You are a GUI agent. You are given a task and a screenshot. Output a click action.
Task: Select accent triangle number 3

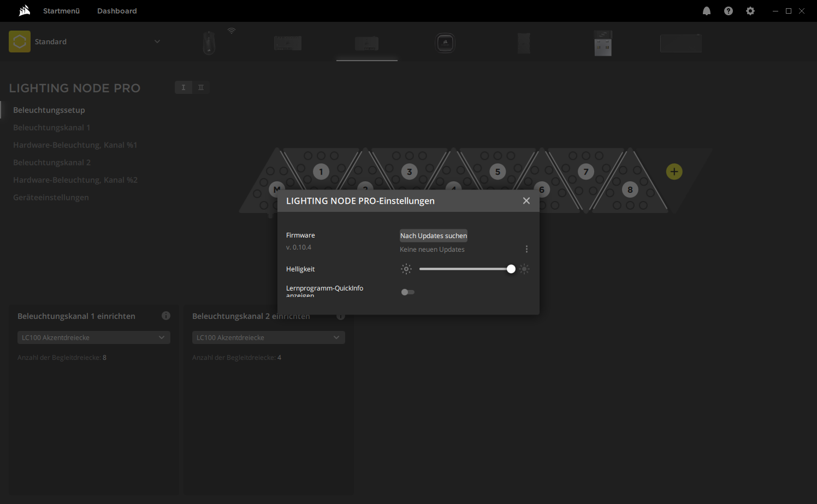pyautogui.click(x=410, y=171)
